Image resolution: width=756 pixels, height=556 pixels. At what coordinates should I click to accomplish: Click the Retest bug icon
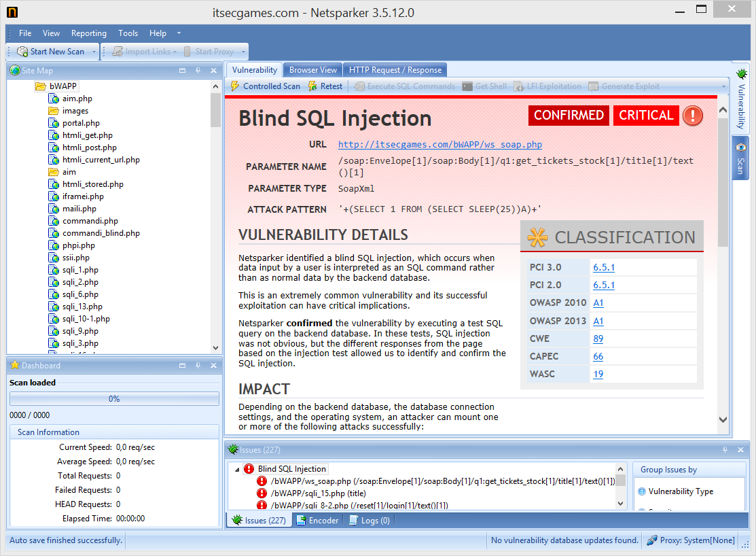pos(312,86)
